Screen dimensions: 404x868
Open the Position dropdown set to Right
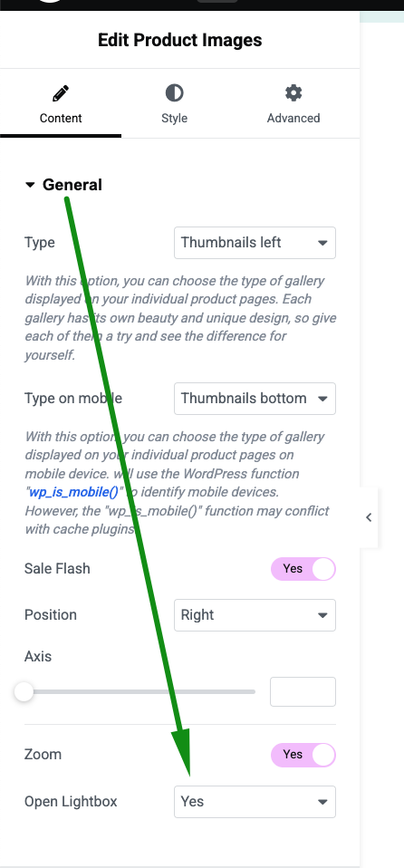tap(255, 615)
